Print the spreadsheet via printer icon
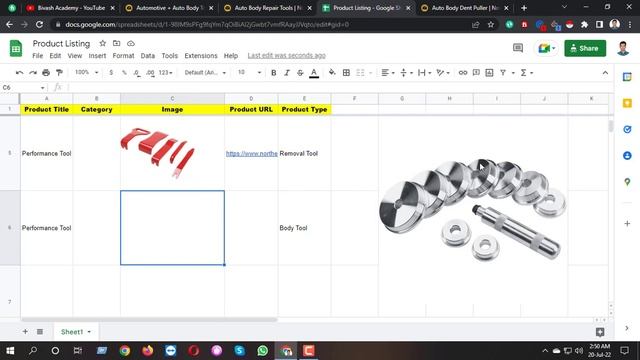This screenshot has width=640, height=360. 46,73
